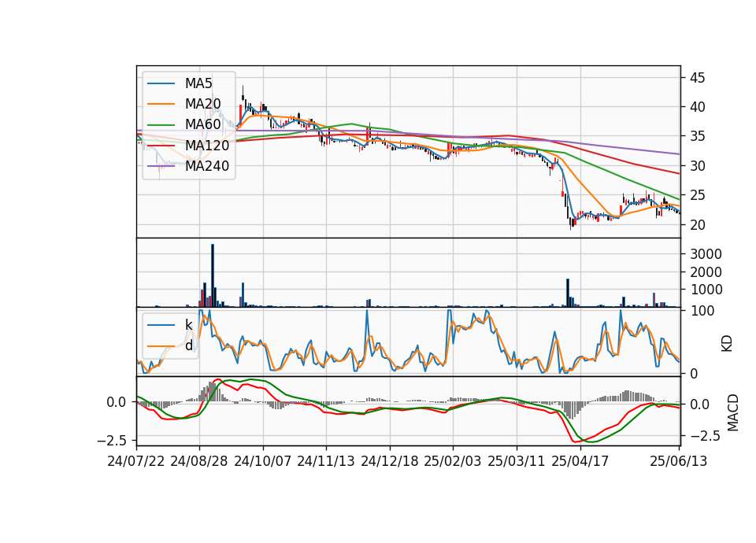756x543 pixels.
Task: Click the tallest volume bar above 3000
Action: (213, 275)
